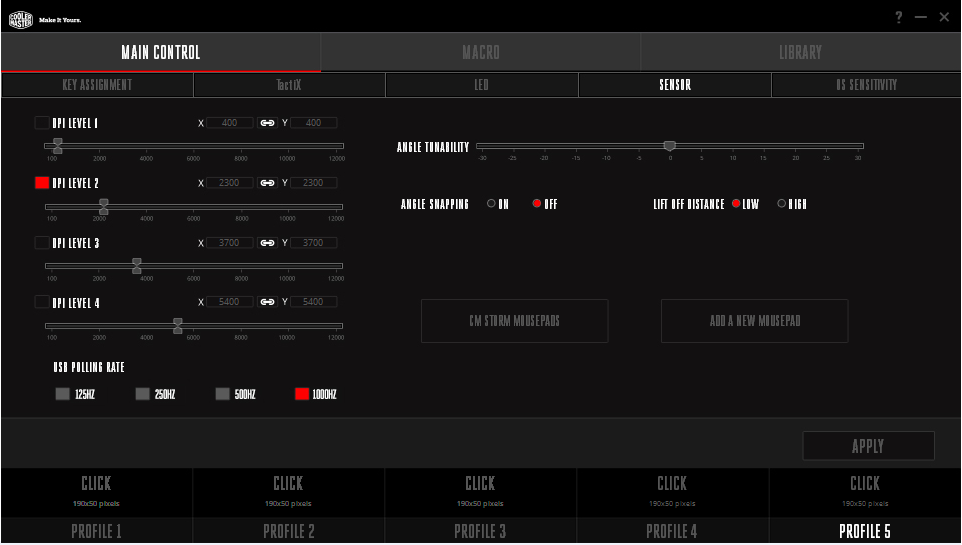This screenshot has height=545, width=962.
Task: Switch to the Macro tab
Action: pos(481,52)
